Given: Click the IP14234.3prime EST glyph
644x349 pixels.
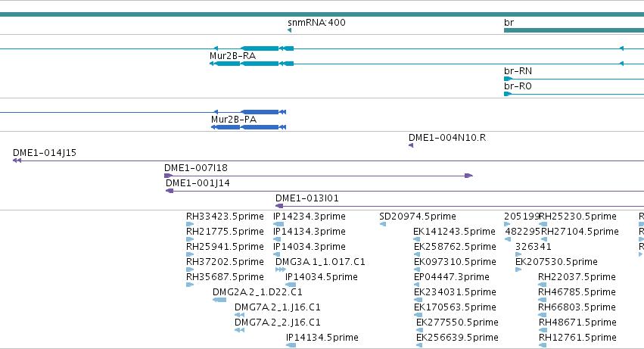Looking at the screenshot, I should (278, 224).
